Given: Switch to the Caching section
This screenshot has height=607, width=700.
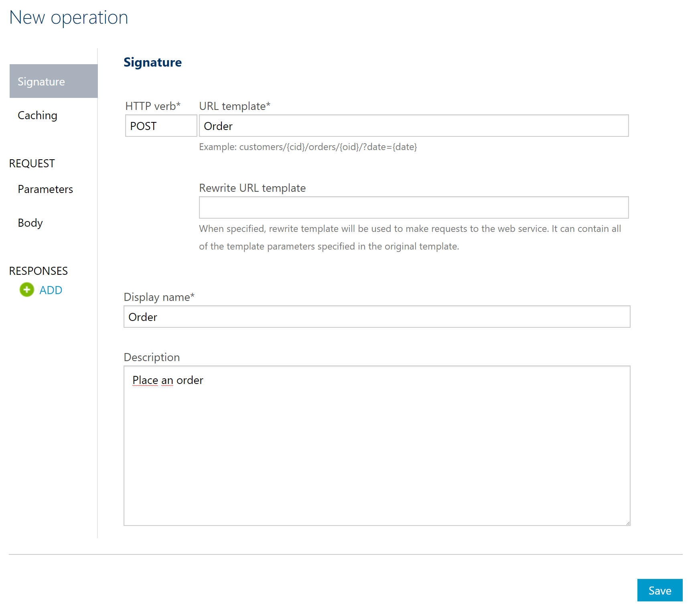Looking at the screenshot, I should tap(37, 115).
